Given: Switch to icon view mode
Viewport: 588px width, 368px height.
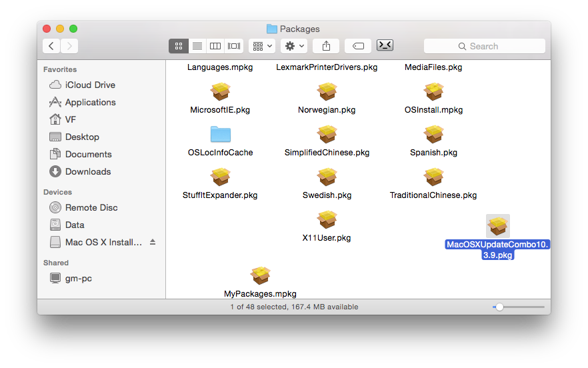Looking at the screenshot, I should 179,46.
